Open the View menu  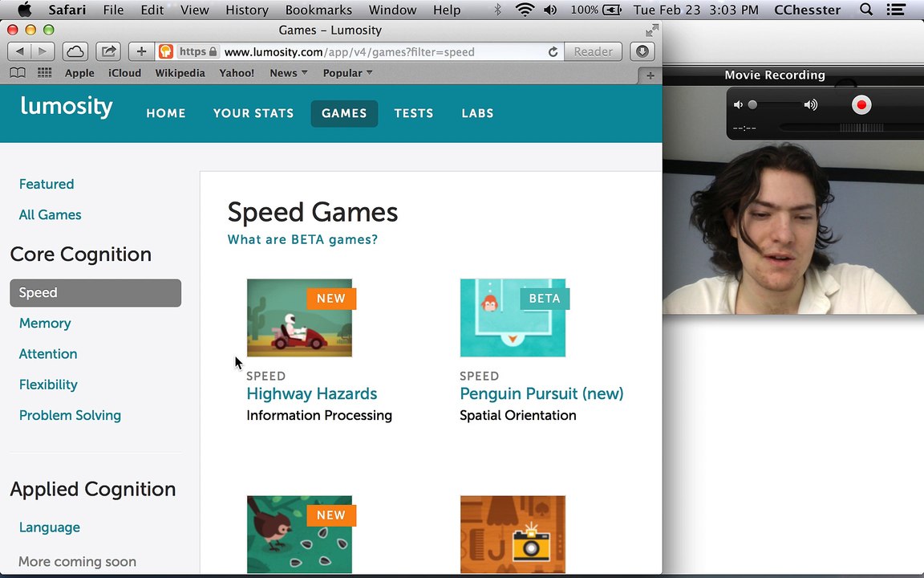point(194,10)
